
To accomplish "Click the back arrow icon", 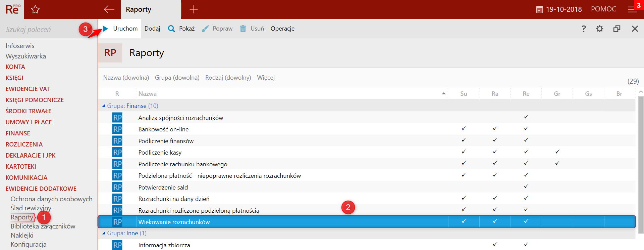I will [x=109, y=9].
